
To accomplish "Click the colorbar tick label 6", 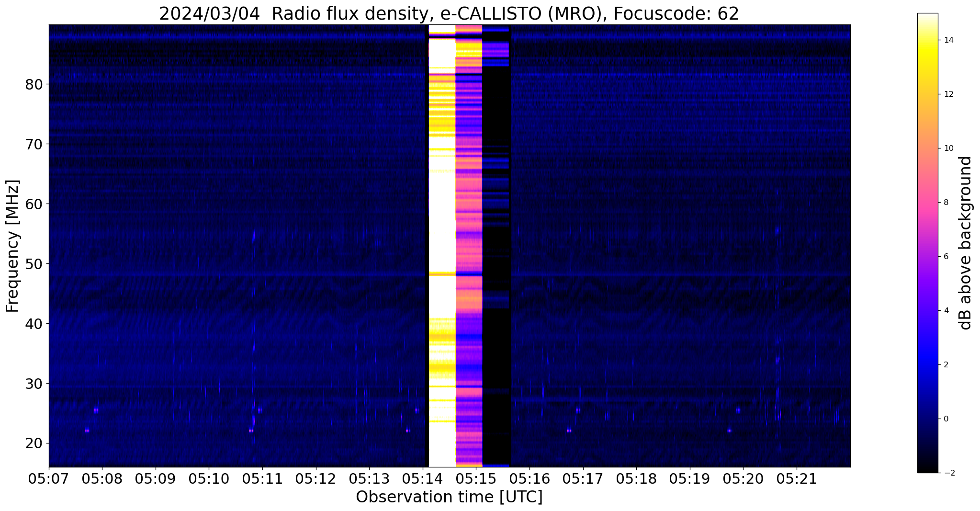I will coord(945,257).
